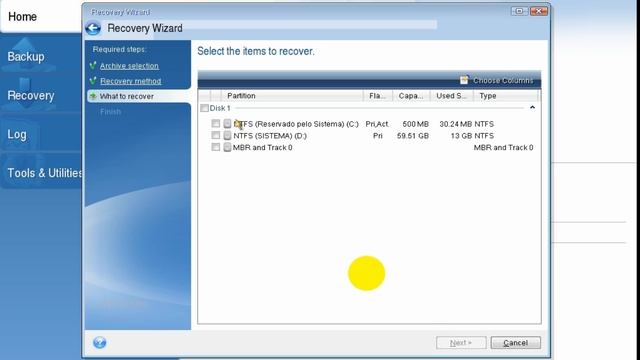Check the NTFS (SISTEMA) (D:) partition checkbox

point(216,135)
